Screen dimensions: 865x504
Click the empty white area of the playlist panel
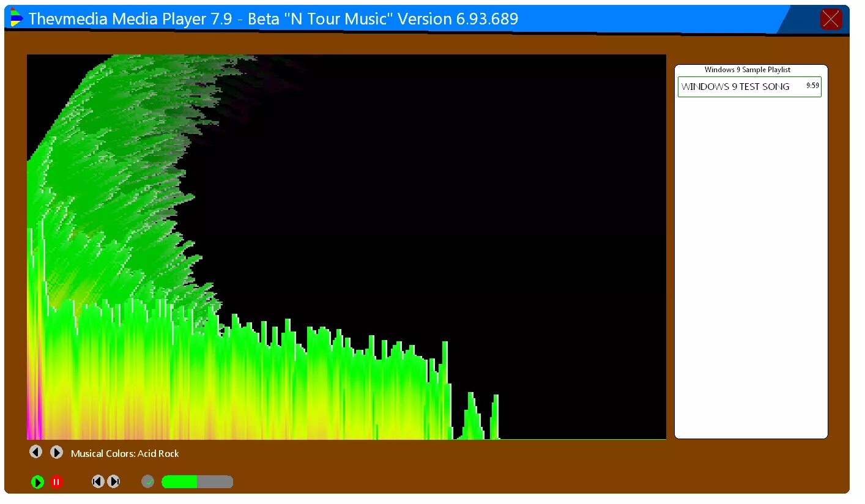pyautogui.click(x=750, y=275)
